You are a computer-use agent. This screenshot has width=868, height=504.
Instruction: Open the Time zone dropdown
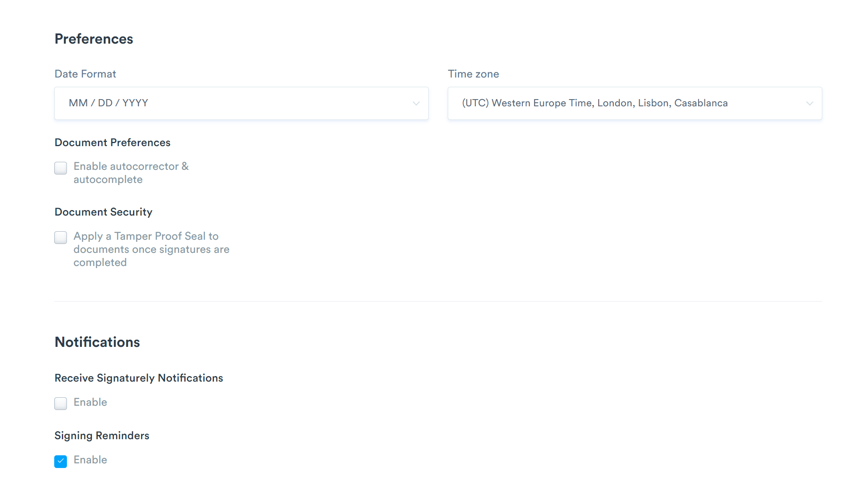tap(634, 103)
